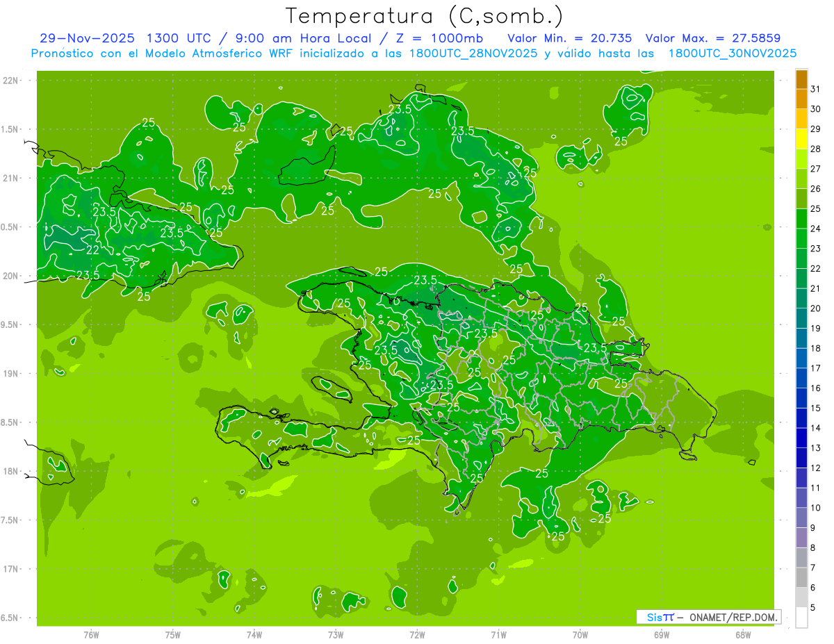
Task: Click the '74W' longitude axis label
Action: point(254,635)
